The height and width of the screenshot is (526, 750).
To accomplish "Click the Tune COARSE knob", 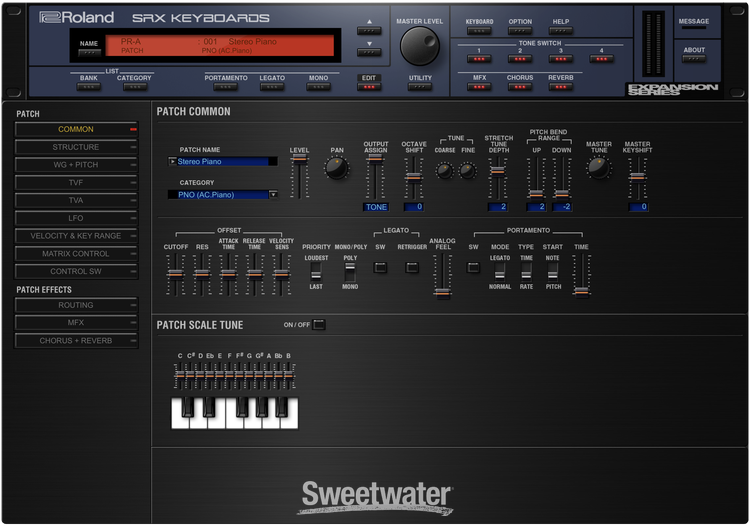I will tap(444, 171).
